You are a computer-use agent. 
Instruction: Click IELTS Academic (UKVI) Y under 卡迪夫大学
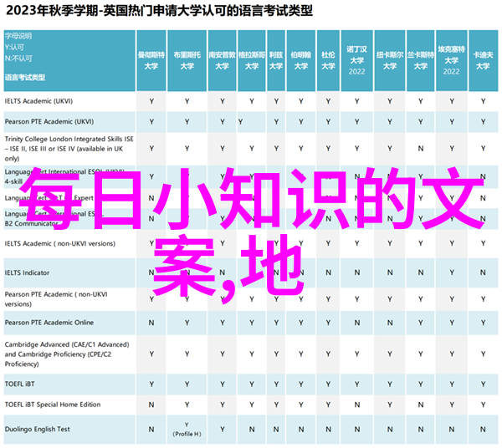[483, 101]
